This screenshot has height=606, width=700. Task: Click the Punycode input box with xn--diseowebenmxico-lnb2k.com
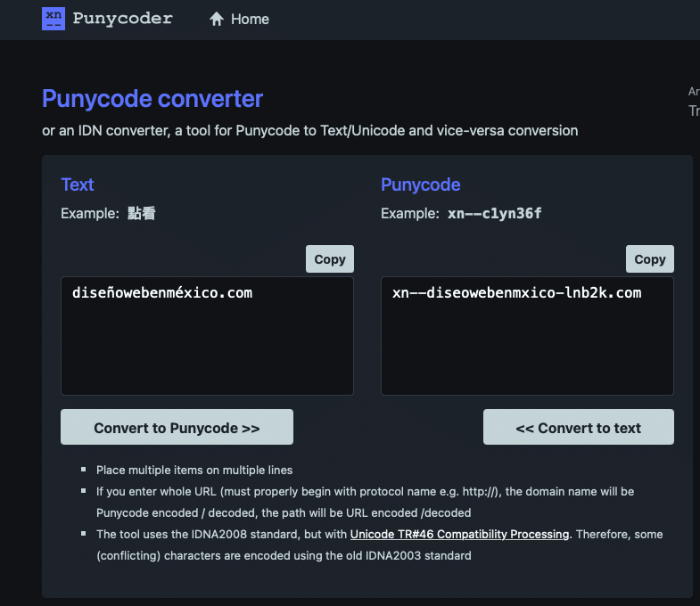pyautogui.click(x=527, y=336)
